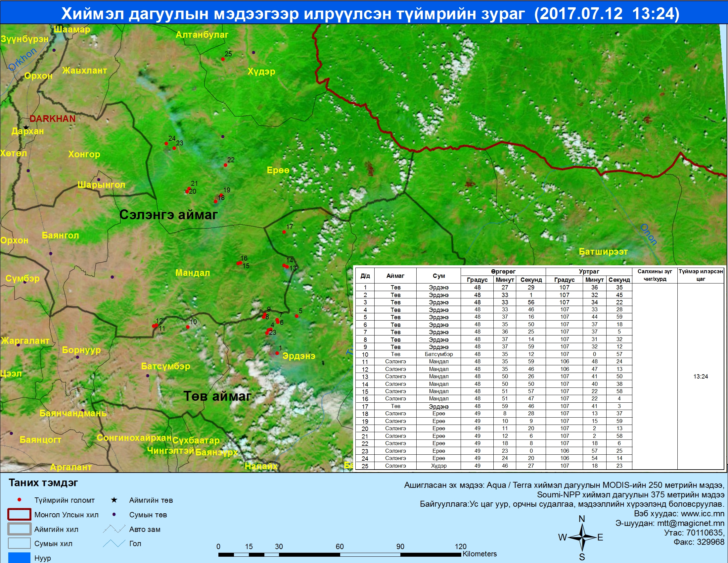Image resolution: width=728 pixels, height=563 pixels.
Task: Click the fax number 329968
Action: click(710, 542)
